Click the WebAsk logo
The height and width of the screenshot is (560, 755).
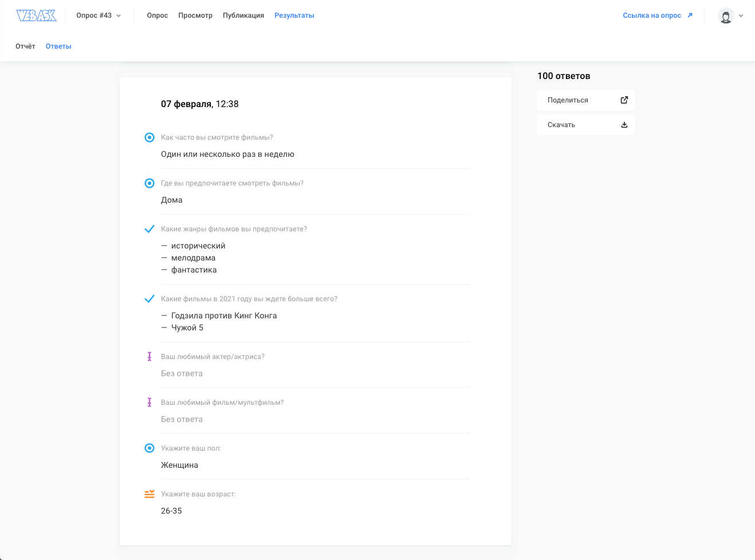pyautogui.click(x=37, y=15)
